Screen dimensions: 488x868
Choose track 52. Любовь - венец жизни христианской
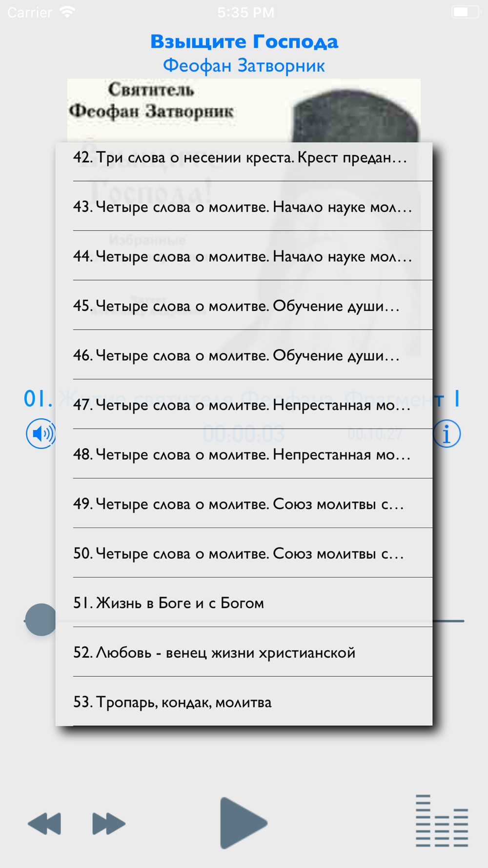(244, 652)
